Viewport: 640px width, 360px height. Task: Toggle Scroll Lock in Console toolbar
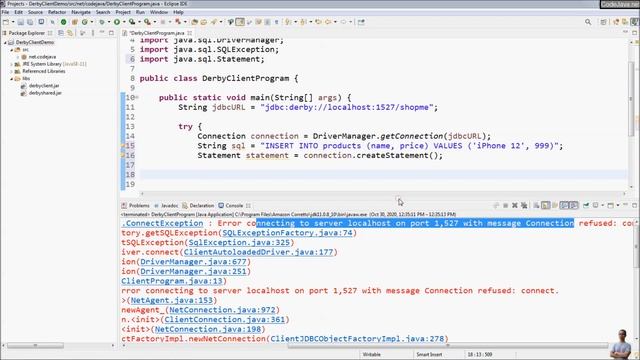click(x=545, y=205)
